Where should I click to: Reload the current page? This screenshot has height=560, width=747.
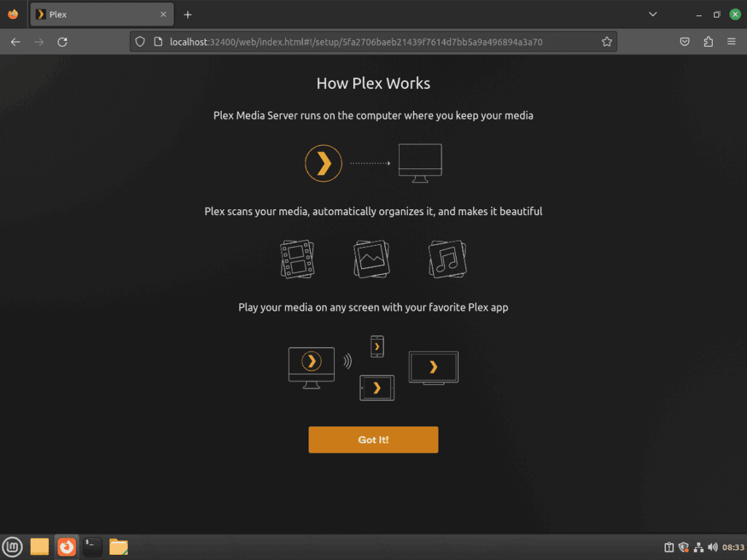tap(62, 42)
